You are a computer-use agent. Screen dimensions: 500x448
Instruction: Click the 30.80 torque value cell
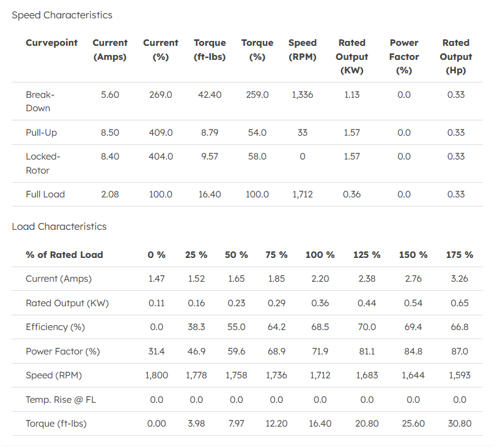460,424
